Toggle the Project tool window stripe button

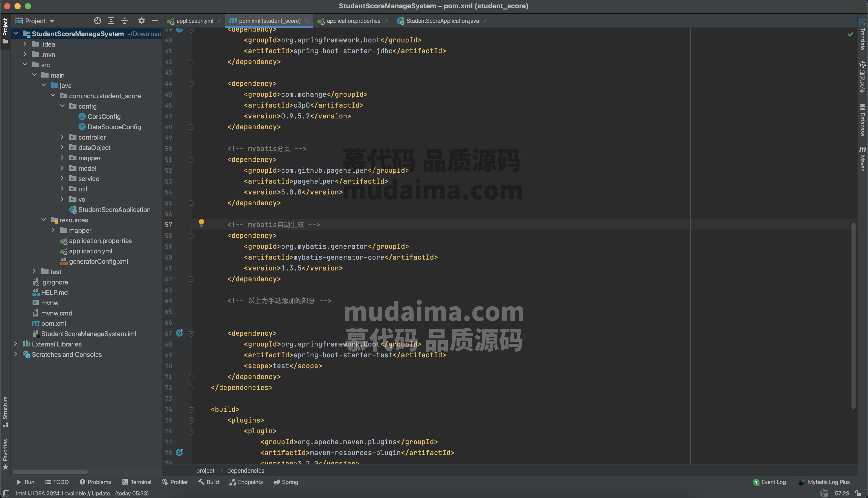point(5,31)
